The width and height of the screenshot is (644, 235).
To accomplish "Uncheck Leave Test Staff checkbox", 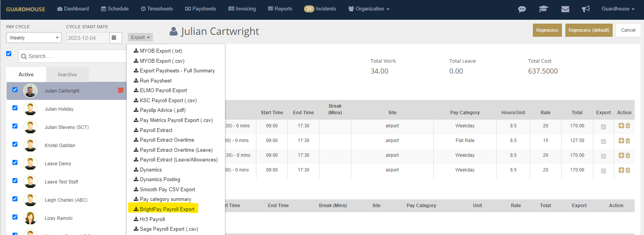I will click(x=15, y=180).
